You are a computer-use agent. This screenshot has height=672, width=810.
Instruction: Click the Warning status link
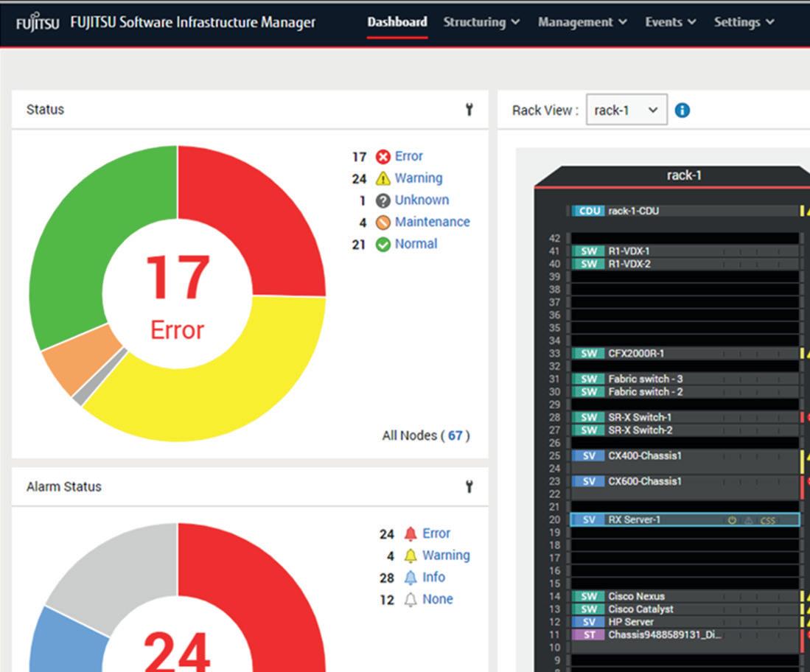tap(419, 178)
